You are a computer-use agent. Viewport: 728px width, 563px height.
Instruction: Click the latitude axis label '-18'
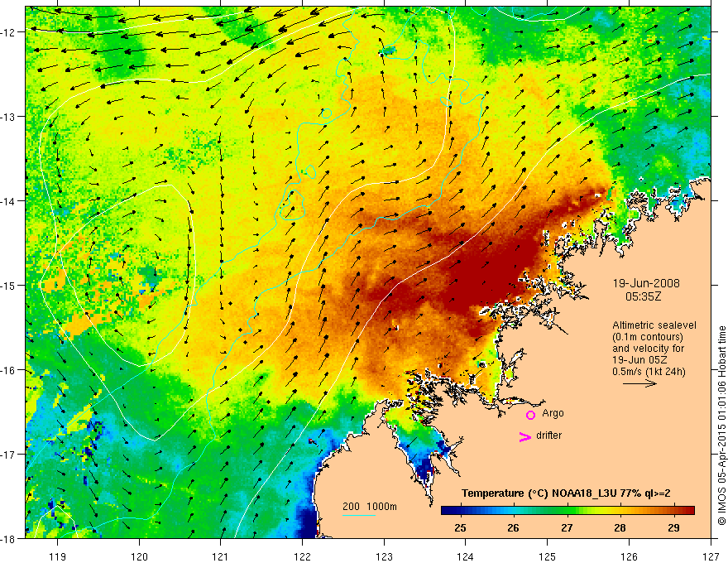click(x=9, y=538)
